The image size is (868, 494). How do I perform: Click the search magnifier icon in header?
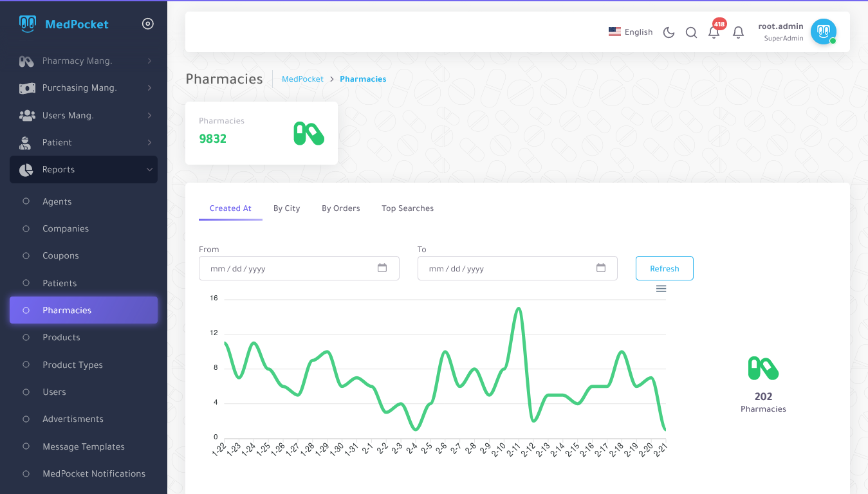coord(691,32)
